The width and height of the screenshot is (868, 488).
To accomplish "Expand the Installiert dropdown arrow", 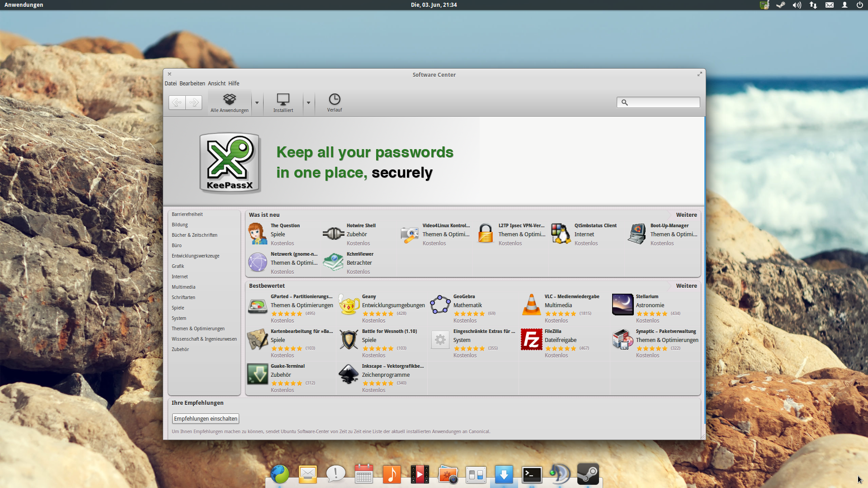I will (x=308, y=103).
